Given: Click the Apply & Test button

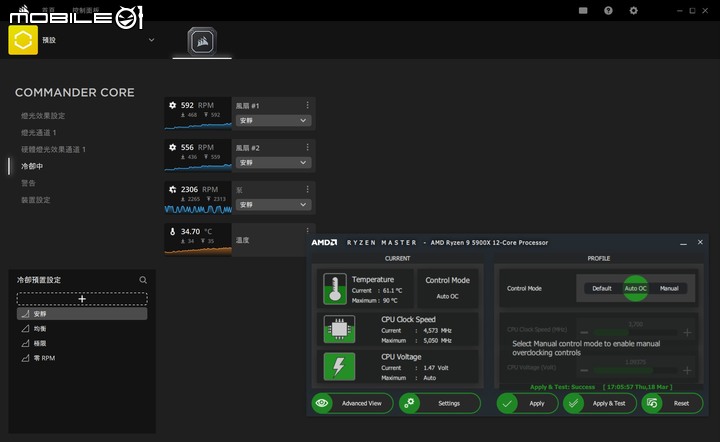Looking at the screenshot, I should pos(600,403).
